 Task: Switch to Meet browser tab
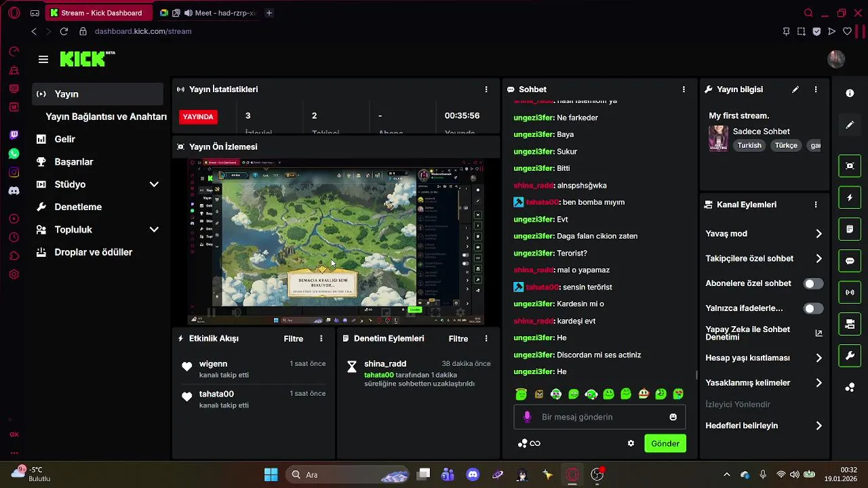tap(208, 13)
